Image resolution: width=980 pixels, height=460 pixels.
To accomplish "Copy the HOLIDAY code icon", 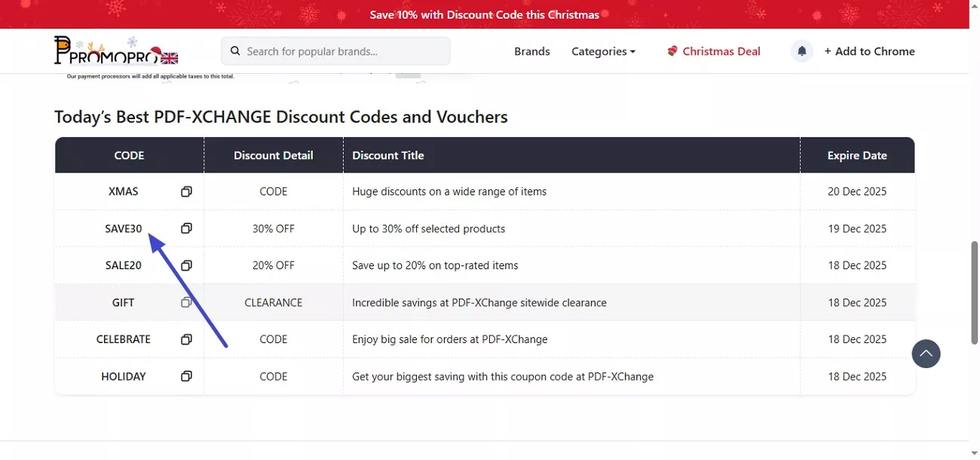I will click(186, 376).
